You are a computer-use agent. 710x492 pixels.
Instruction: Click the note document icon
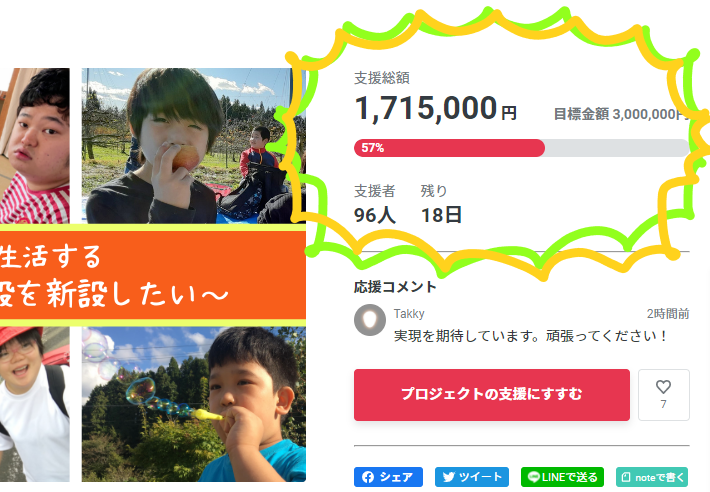(626, 477)
